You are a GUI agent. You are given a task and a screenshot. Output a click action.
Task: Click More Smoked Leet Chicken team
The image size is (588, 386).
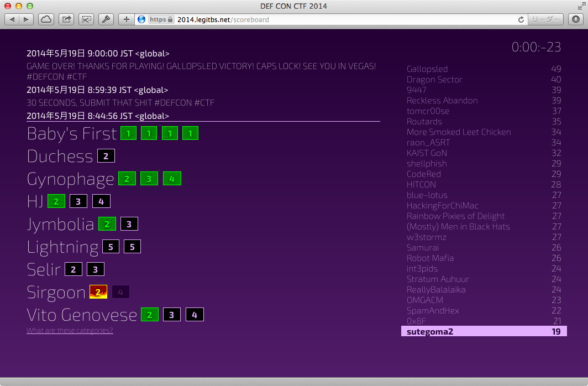[x=459, y=132]
